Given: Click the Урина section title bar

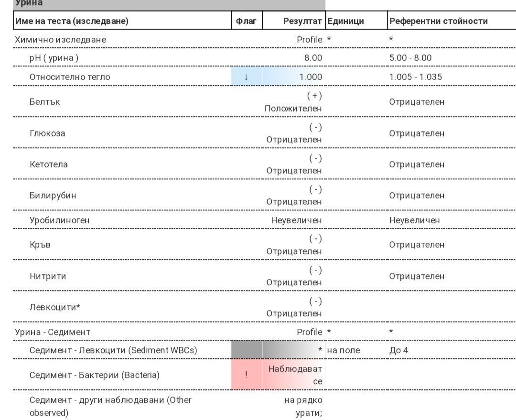Looking at the screenshot, I should tap(162, 4).
